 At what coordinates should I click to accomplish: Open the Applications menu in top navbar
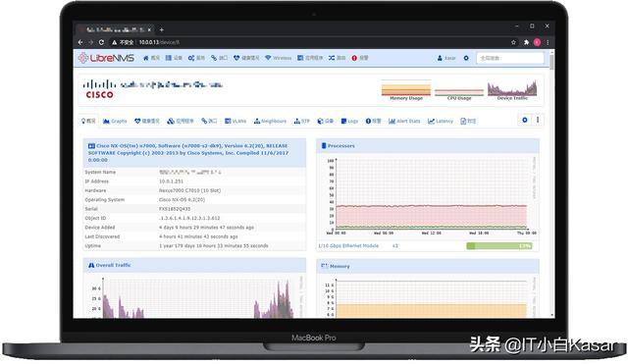click(x=310, y=58)
